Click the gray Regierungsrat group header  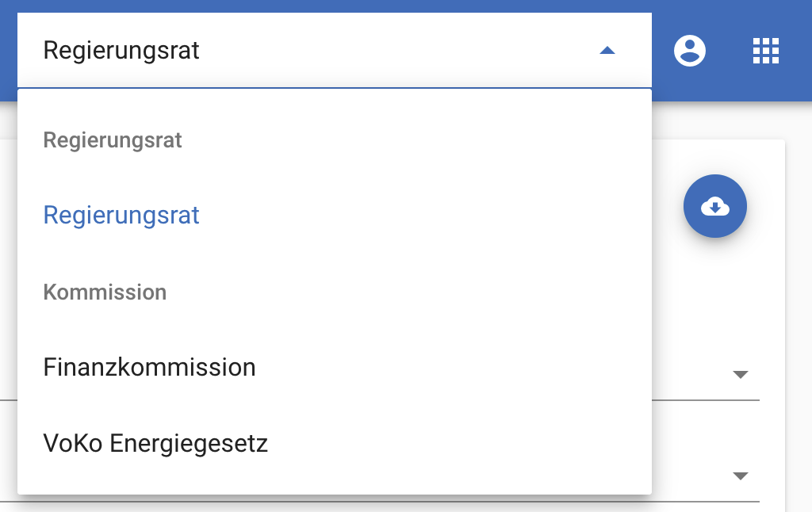click(113, 140)
